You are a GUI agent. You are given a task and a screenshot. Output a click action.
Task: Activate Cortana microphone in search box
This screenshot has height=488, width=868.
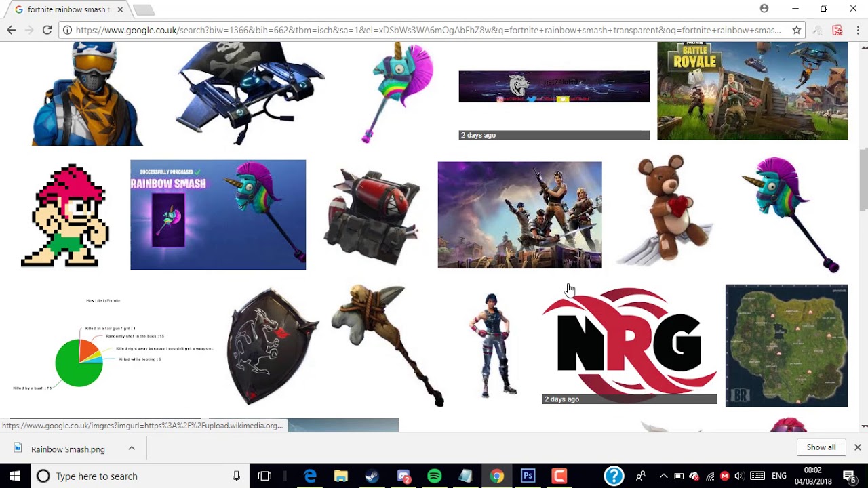pos(236,476)
